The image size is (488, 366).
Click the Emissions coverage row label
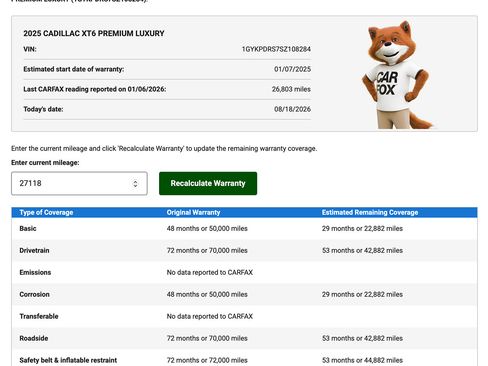(x=35, y=273)
